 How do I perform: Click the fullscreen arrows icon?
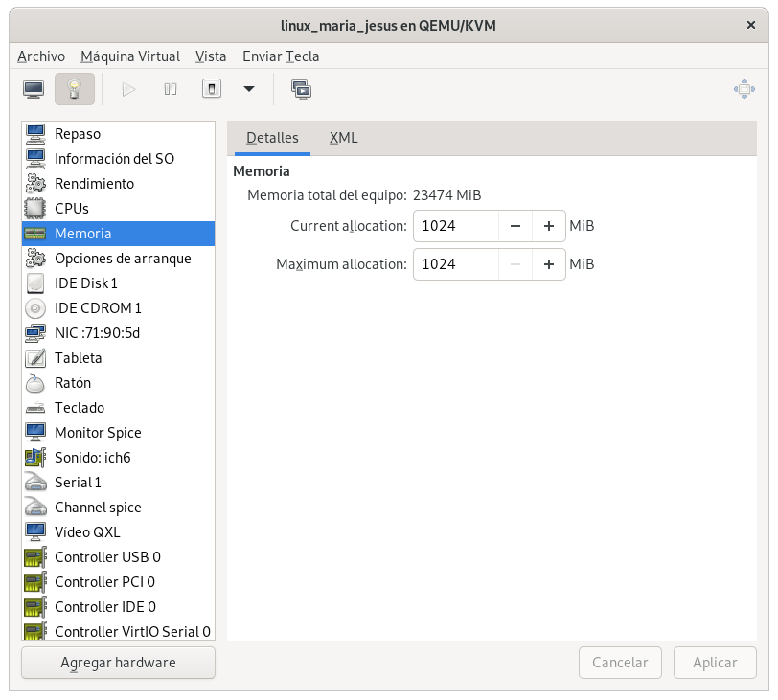pos(744,89)
